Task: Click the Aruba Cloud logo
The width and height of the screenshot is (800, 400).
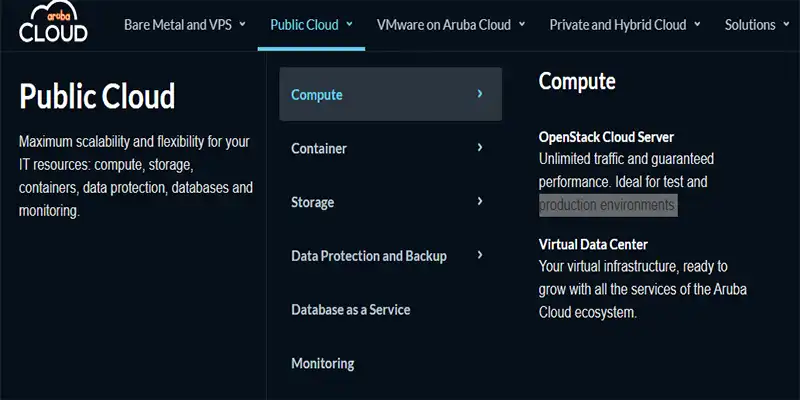Action: tap(53, 24)
